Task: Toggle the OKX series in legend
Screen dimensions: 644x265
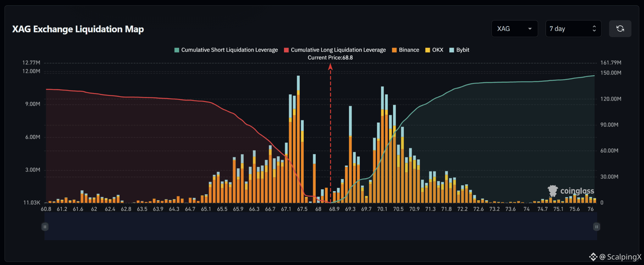Action: tap(434, 50)
